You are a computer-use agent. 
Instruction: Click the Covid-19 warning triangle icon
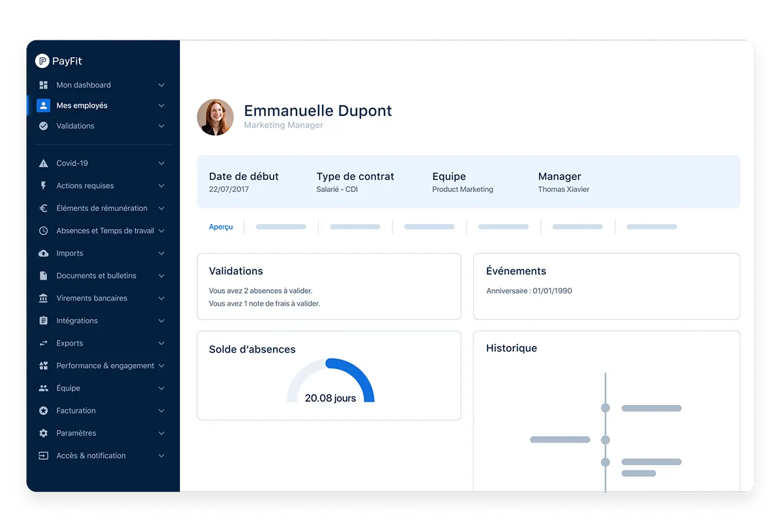point(44,163)
